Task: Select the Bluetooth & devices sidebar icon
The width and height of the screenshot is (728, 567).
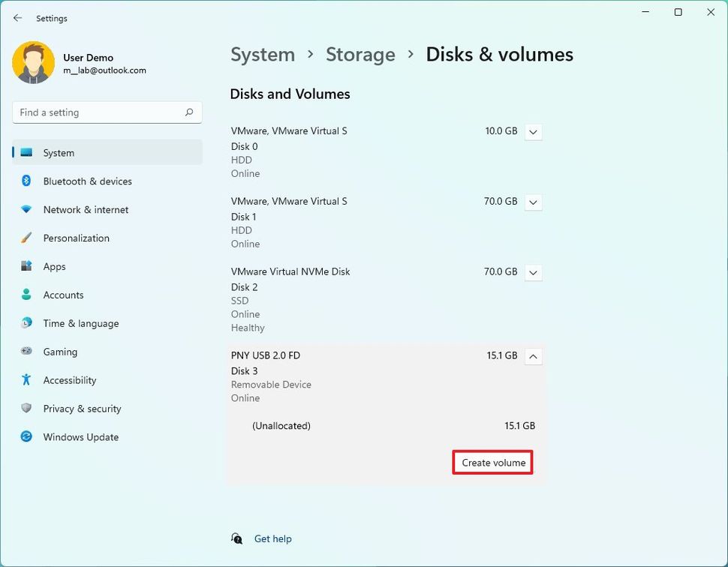Action: tap(26, 181)
